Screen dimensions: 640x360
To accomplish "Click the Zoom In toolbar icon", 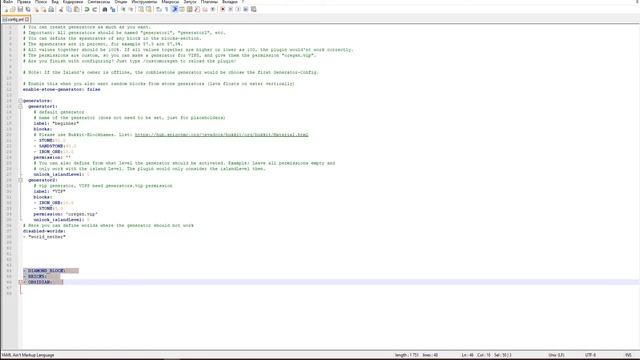I will [x=123, y=9].
